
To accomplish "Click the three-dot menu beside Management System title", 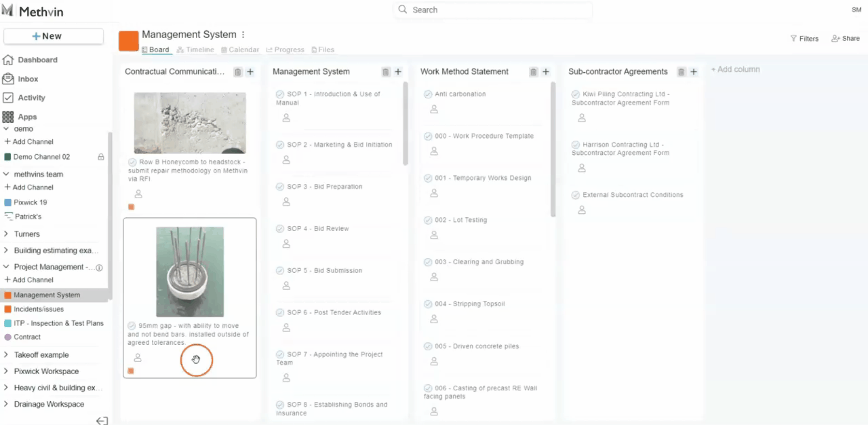I will coord(243,35).
